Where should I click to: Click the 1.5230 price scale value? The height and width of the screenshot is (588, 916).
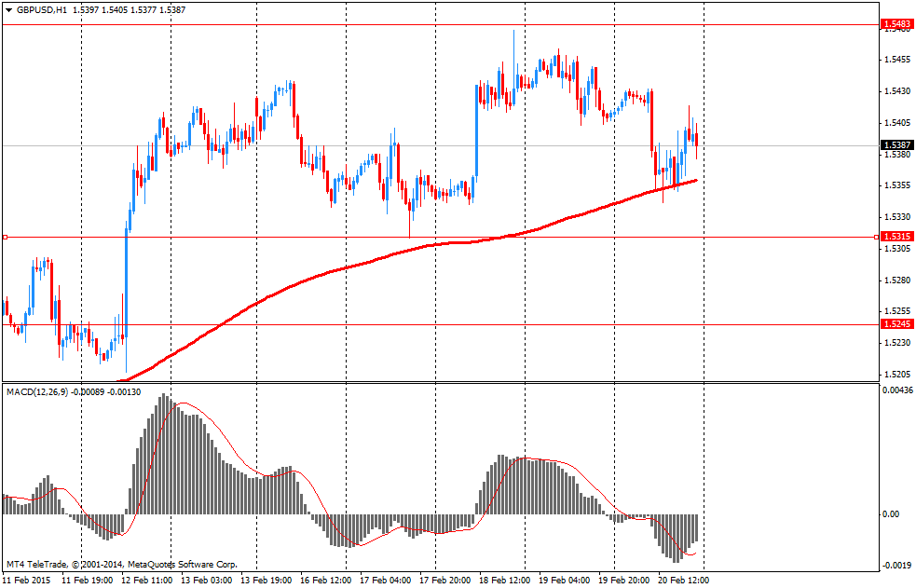[897, 342]
